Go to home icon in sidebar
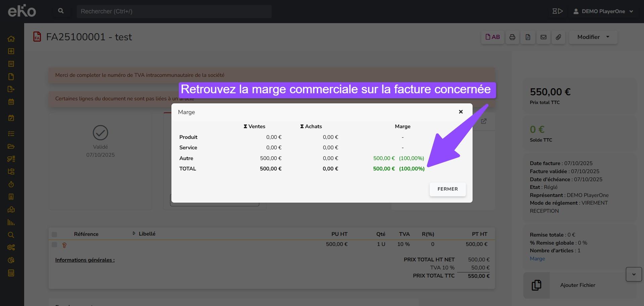 (11, 39)
